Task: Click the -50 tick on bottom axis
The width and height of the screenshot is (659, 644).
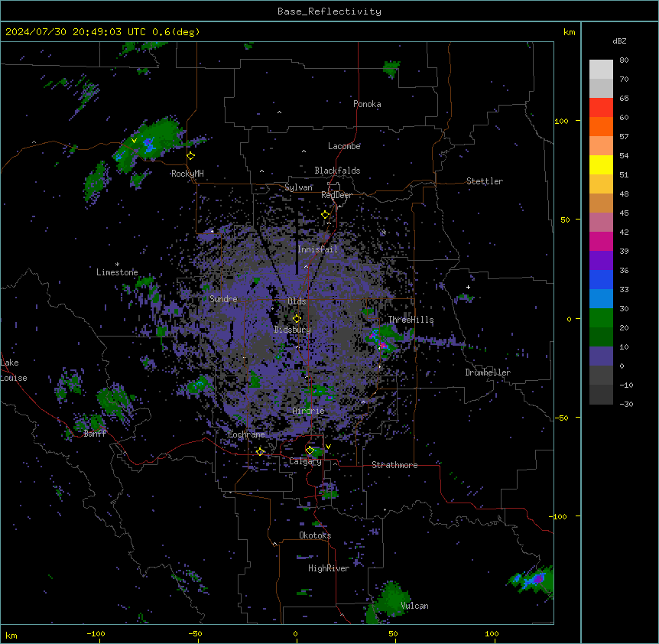Action: click(195, 633)
